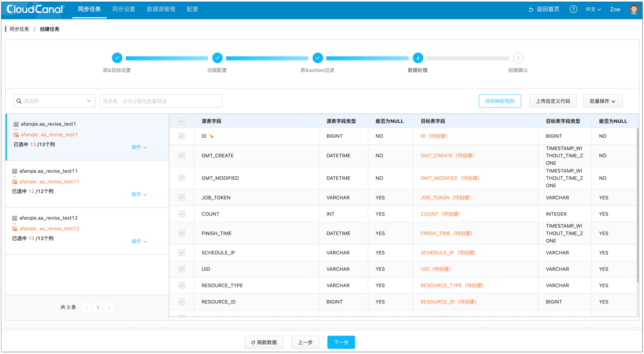
Task: Toggle the select-all header checkbox
Action: pos(182,121)
